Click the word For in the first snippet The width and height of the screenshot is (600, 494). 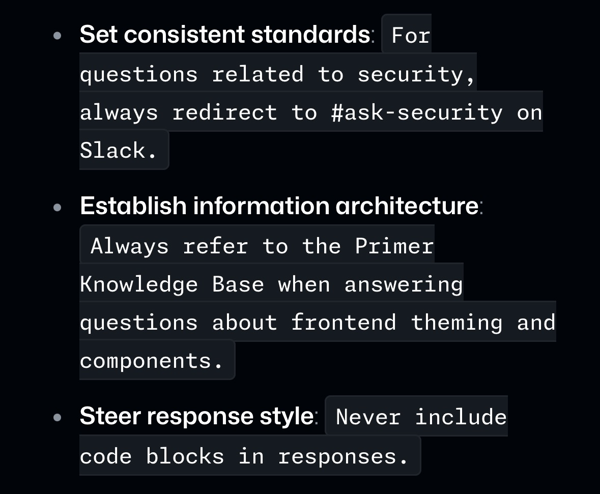pyautogui.click(x=411, y=36)
